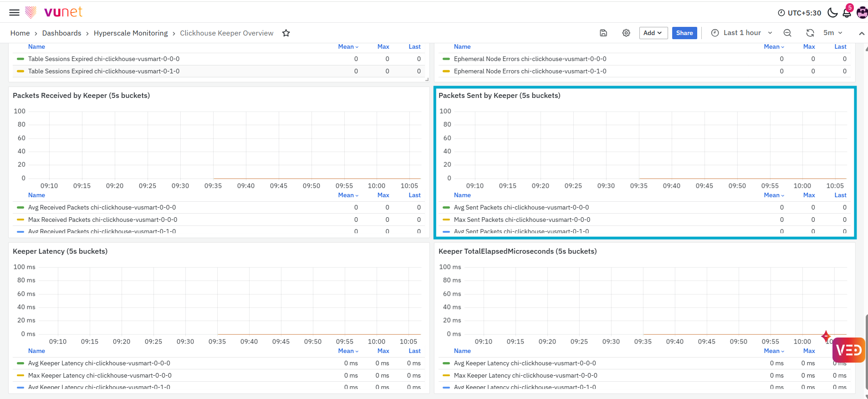This screenshot has width=868, height=399.
Task: Refresh the dashboard now
Action: [810, 33]
